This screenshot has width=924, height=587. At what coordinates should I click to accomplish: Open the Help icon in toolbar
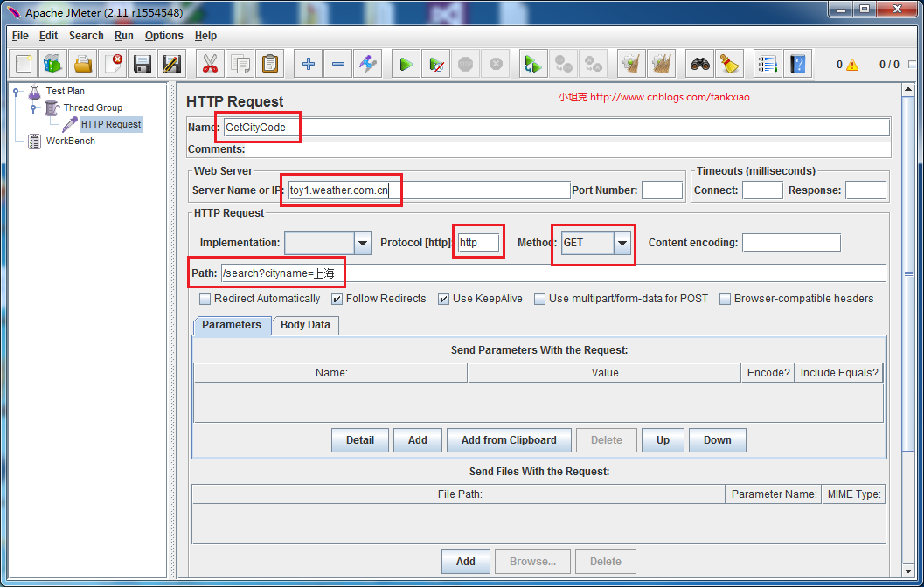pos(796,64)
